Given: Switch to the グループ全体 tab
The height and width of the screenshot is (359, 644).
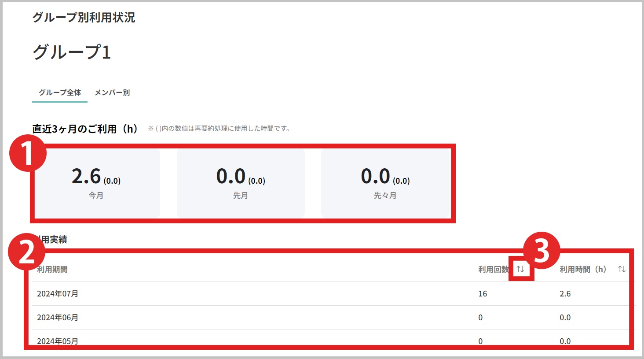Looking at the screenshot, I should (60, 93).
